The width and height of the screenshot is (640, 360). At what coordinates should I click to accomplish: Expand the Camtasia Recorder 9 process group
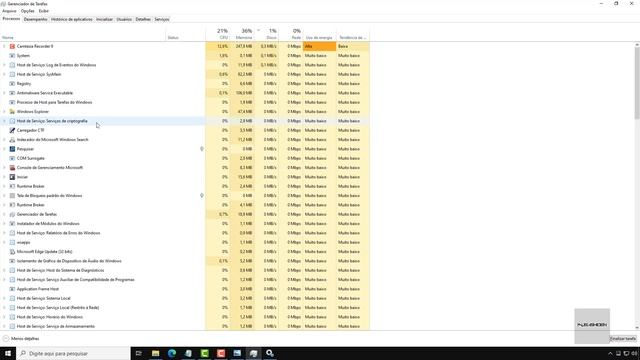click(x=4, y=46)
